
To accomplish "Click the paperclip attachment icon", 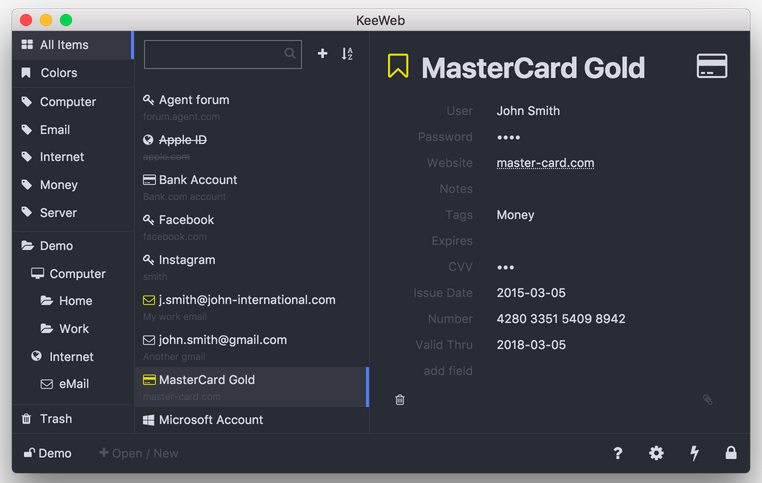I will 707,399.
